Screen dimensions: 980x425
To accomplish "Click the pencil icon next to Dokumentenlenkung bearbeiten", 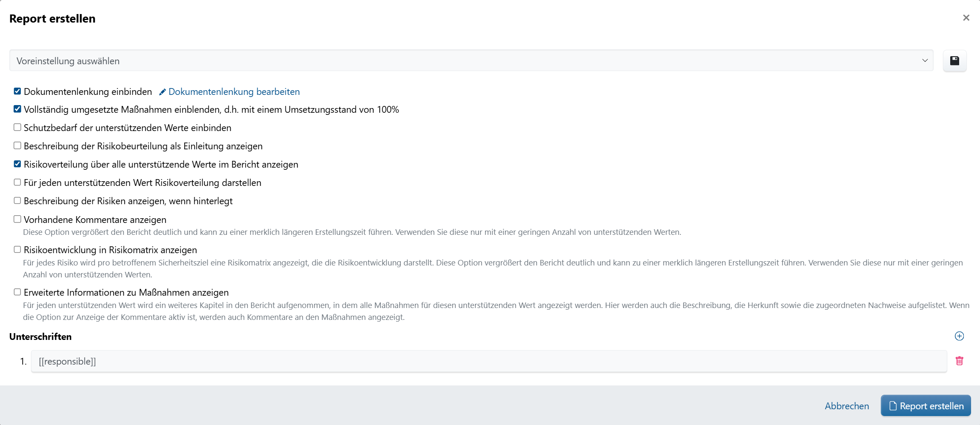I will [x=163, y=91].
